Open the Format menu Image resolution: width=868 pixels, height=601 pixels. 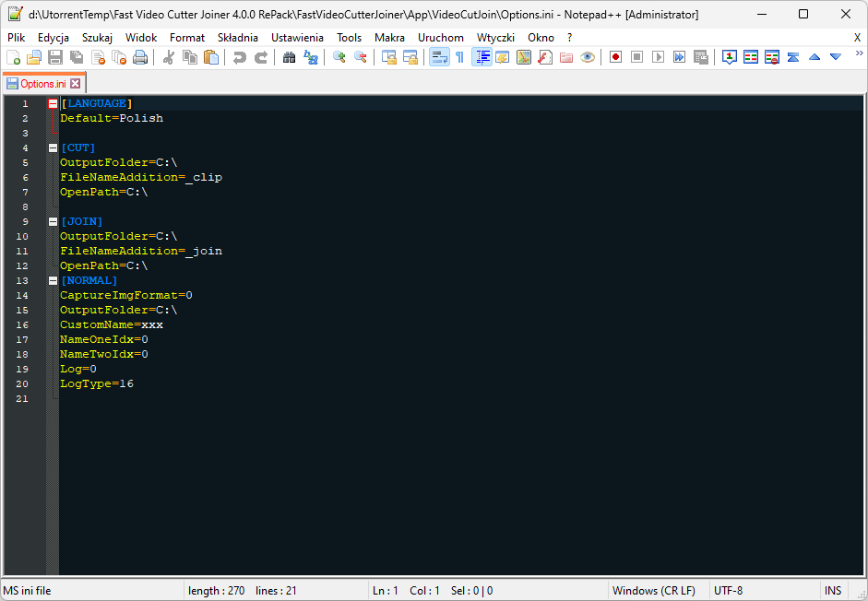pyautogui.click(x=187, y=38)
